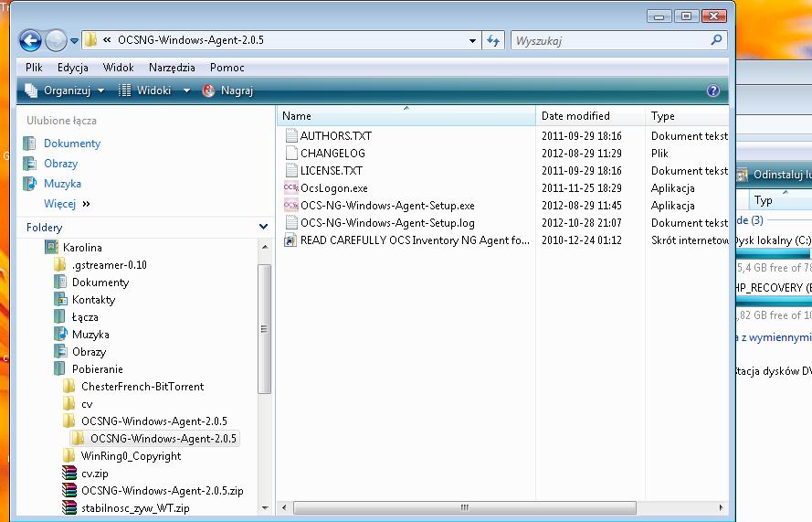Select the .gstreamer-0.10 folder

[x=110, y=265]
